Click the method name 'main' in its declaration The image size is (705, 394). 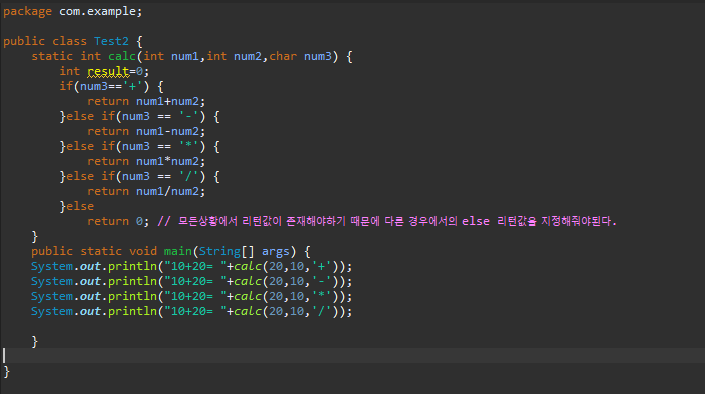pos(178,251)
